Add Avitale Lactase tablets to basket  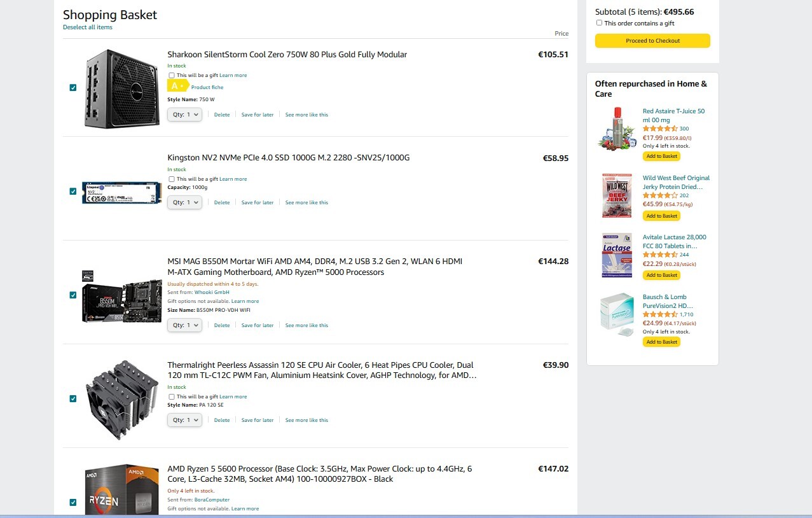click(x=661, y=275)
